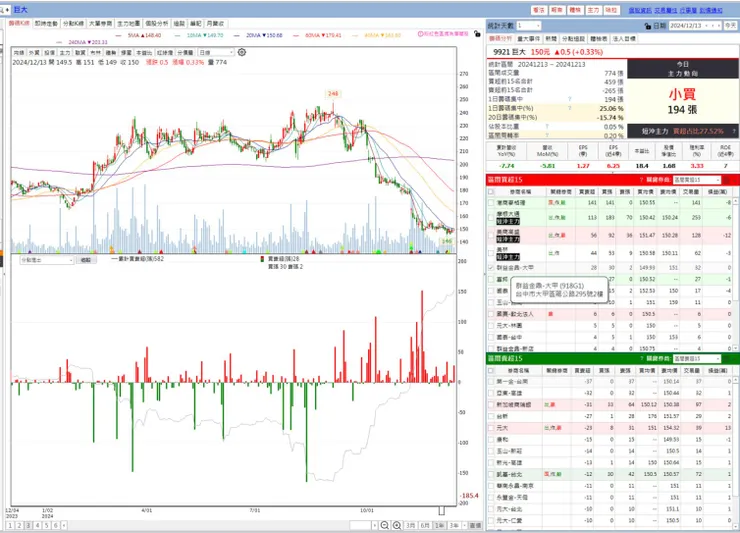Open the 交易屬性 link at top right
740x533 pixels.
665,10
